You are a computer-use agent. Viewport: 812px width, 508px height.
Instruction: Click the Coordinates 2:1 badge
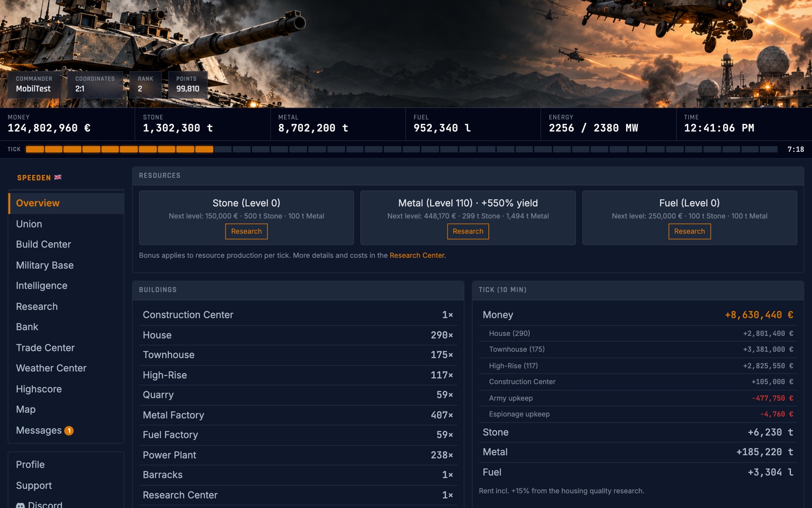click(x=95, y=84)
